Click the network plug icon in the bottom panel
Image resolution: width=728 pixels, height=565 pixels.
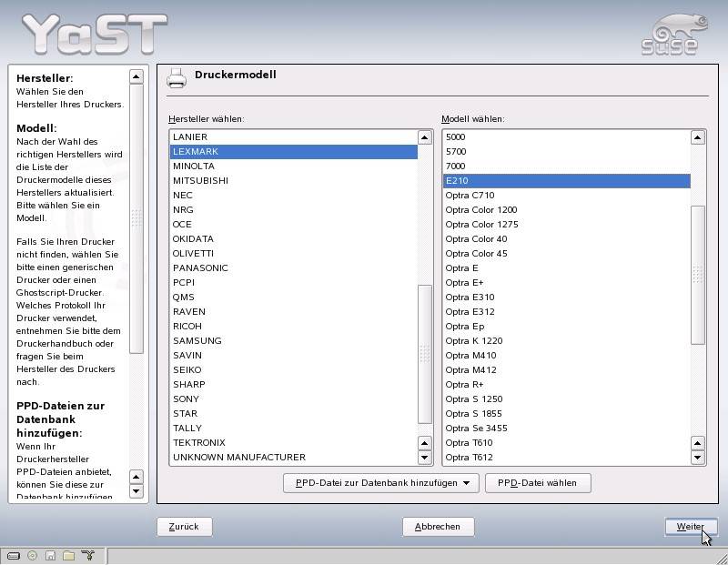click(87, 555)
